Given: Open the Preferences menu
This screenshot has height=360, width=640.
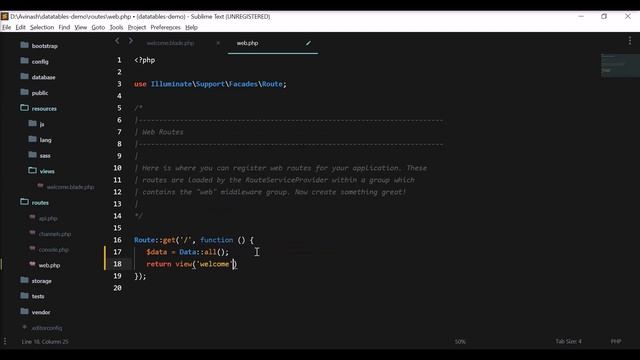Looking at the screenshot, I should (165, 27).
